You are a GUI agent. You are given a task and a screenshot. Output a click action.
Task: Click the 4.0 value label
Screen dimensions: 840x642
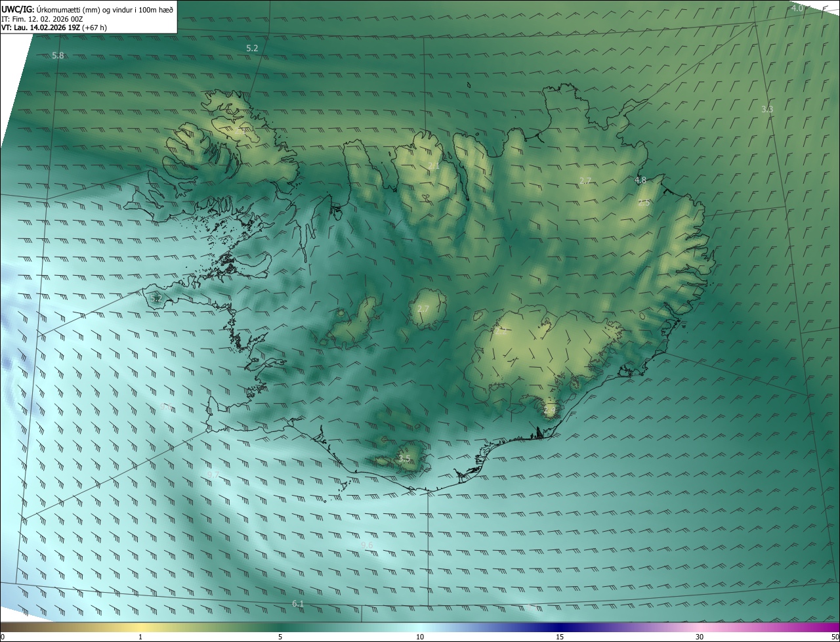[x=797, y=8]
